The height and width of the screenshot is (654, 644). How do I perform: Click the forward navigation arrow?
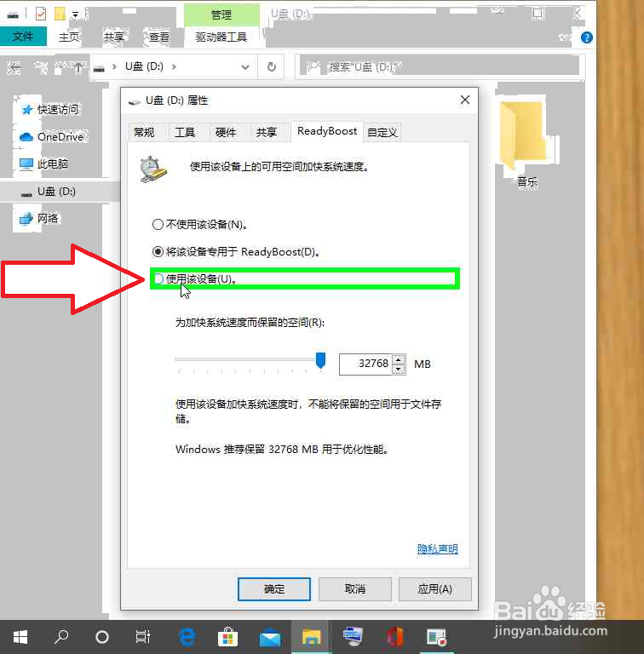pos(41,67)
